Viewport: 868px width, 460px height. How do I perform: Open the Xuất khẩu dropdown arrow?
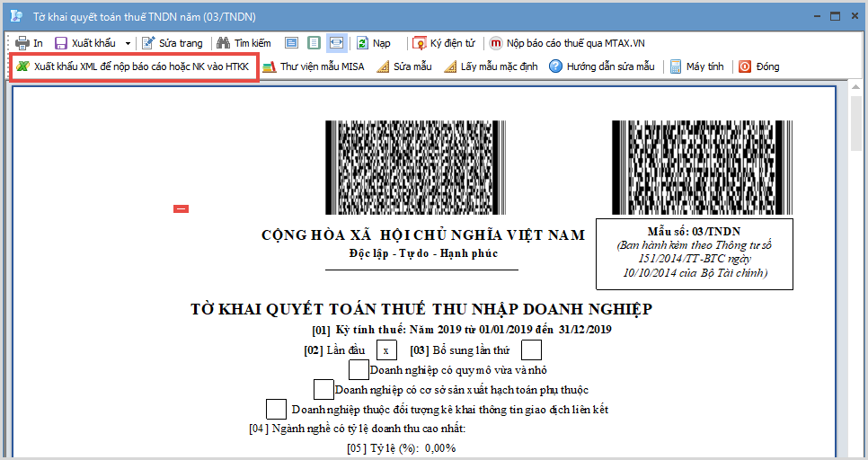(x=128, y=43)
